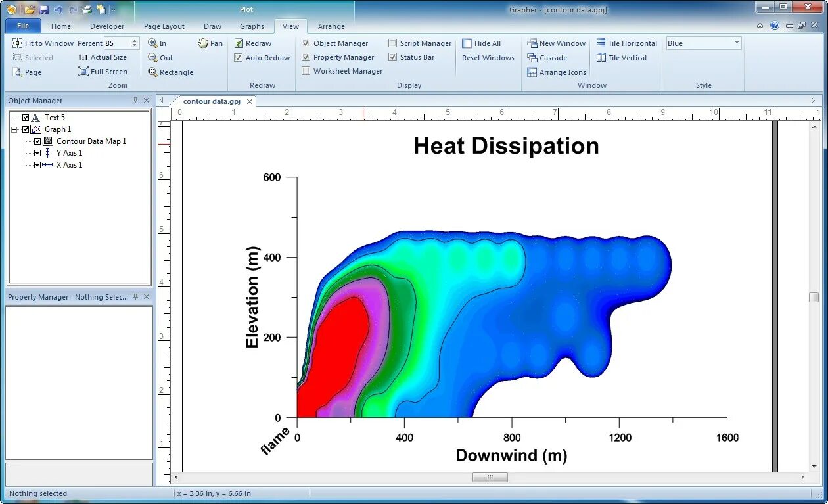The height and width of the screenshot is (504, 828).
Task: Click the Open folder icon in quick access toolbar
Action: click(30, 10)
